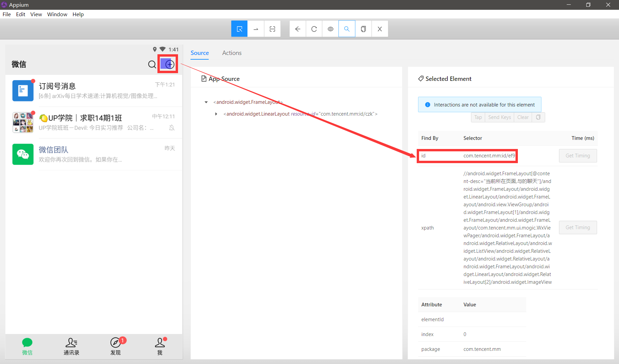Click the location icon in phone status bar
This screenshot has width=619, height=364.
[155, 49]
